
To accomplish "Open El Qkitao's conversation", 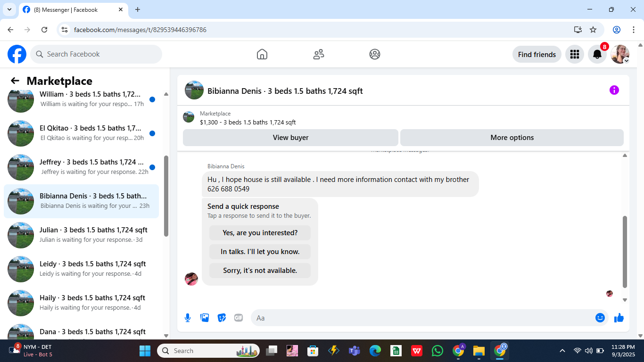I will (81, 133).
